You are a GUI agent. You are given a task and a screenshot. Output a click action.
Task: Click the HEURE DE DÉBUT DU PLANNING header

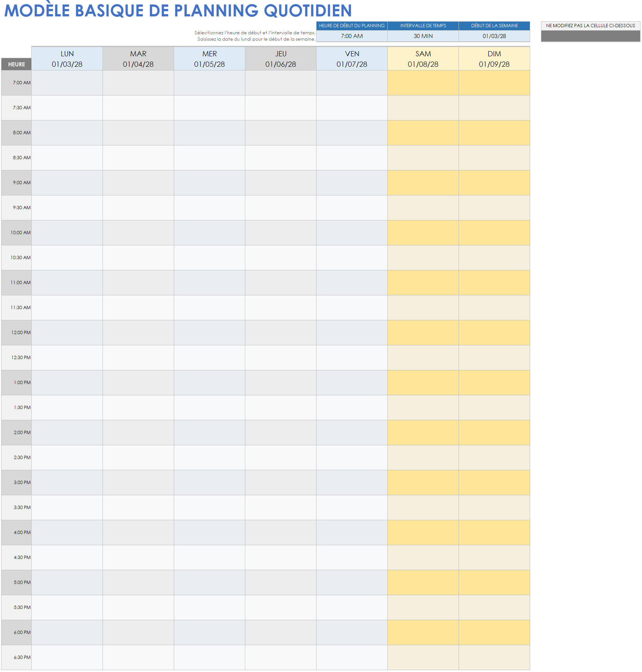352,26
